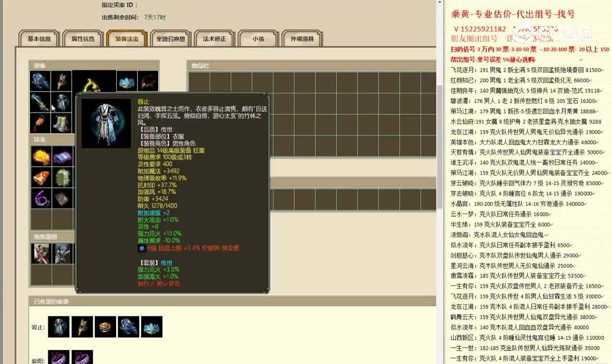Screen dimensions: 612x364
Task: Click the 【套装】传世 line in the tooltip
Action: (x=155, y=263)
